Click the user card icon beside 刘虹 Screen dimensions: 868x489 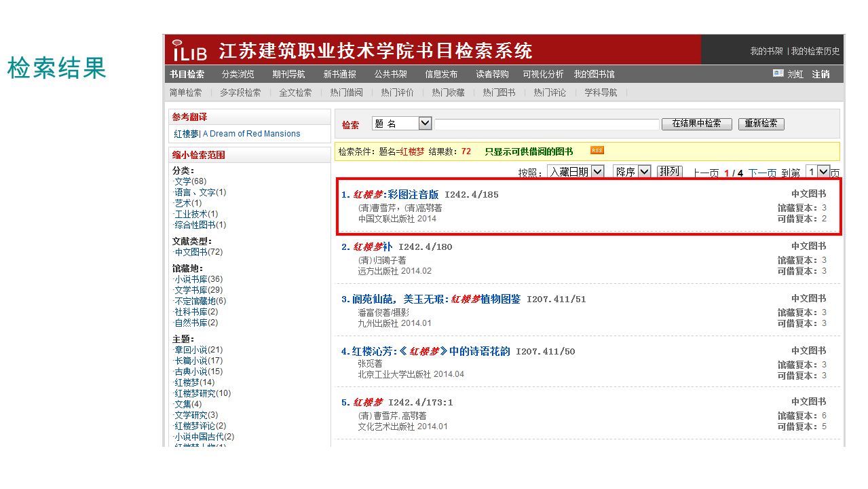[x=778, y=73]
